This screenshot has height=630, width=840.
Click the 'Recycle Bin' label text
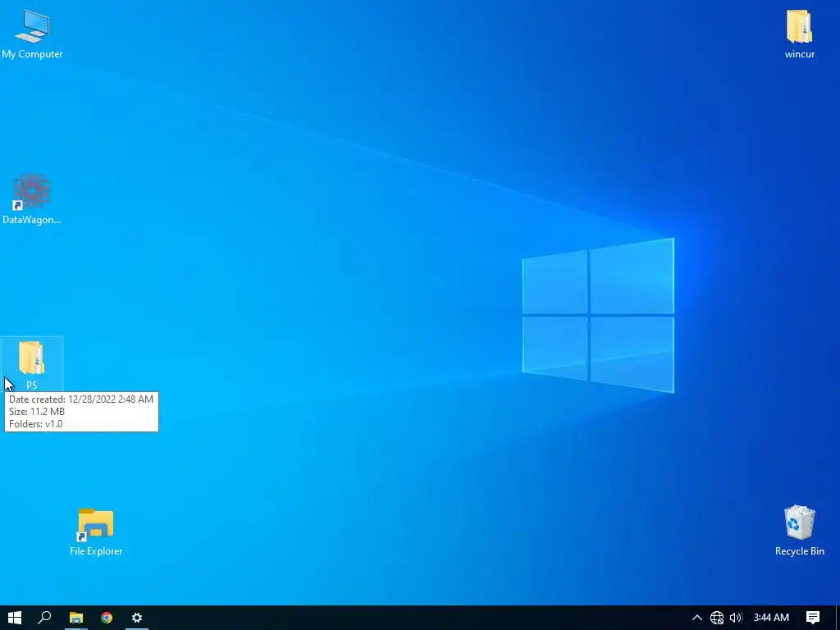tap(799, 551)
